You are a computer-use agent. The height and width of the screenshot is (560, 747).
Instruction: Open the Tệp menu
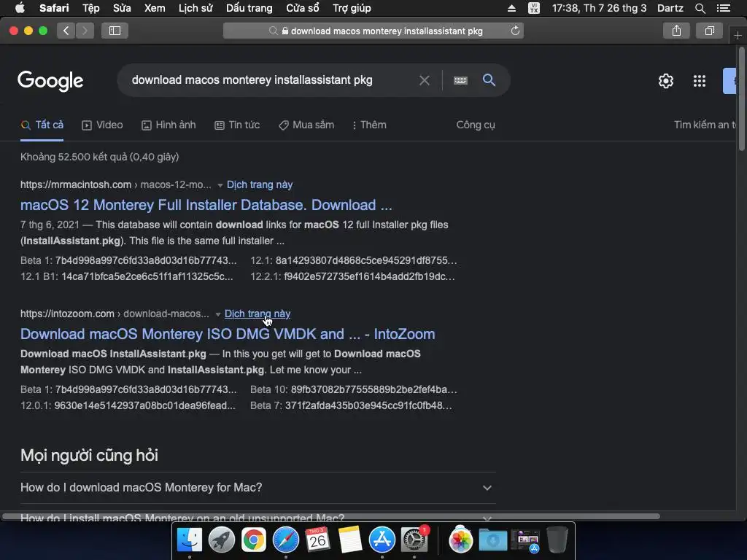click(91, 8)
